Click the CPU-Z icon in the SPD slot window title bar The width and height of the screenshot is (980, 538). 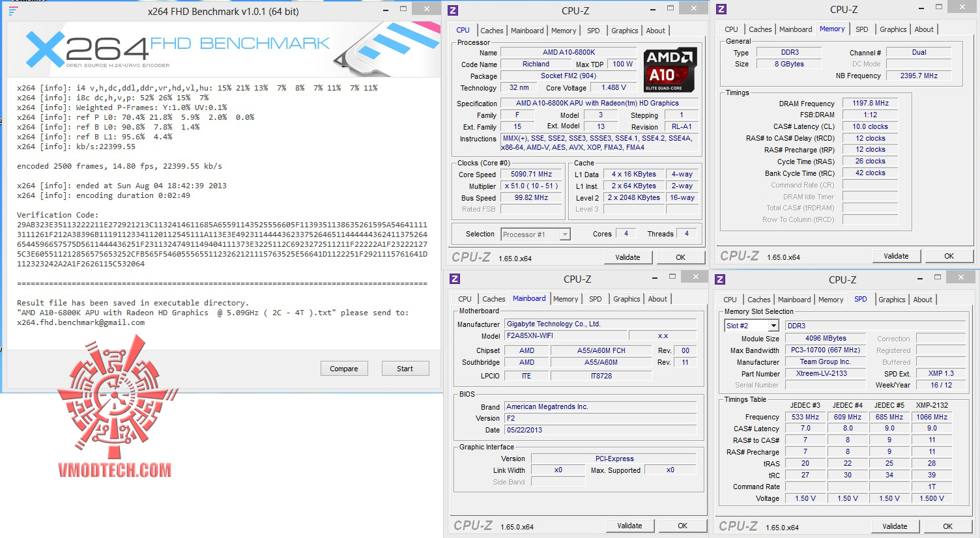[721, 279]
